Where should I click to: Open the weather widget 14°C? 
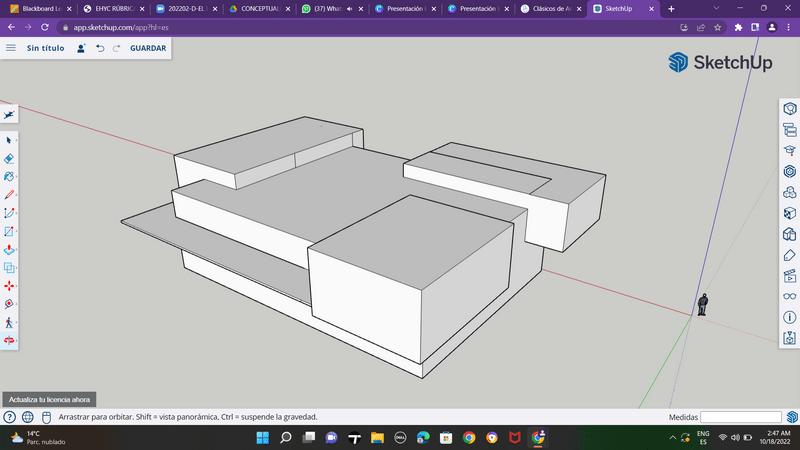coord(38,438)
